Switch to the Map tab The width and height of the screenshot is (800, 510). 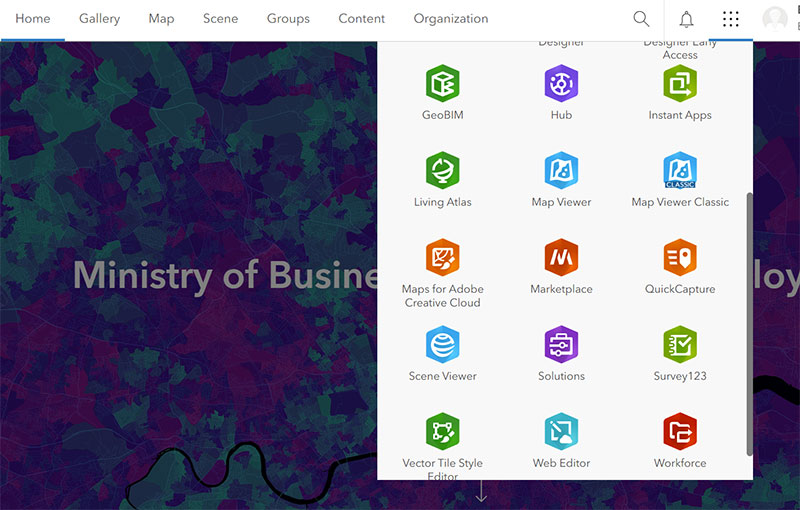[161, 19]
